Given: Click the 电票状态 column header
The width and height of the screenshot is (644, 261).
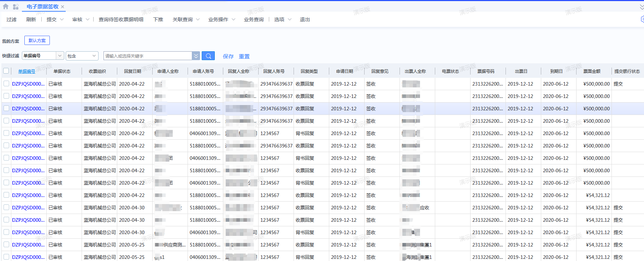Looking at the screenshot, I should 450,71.
